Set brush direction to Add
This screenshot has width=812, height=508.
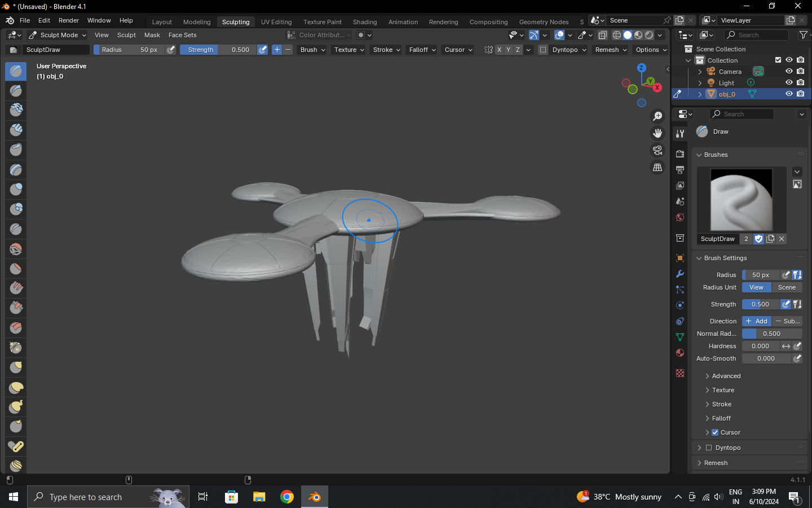tap(756, 321)
